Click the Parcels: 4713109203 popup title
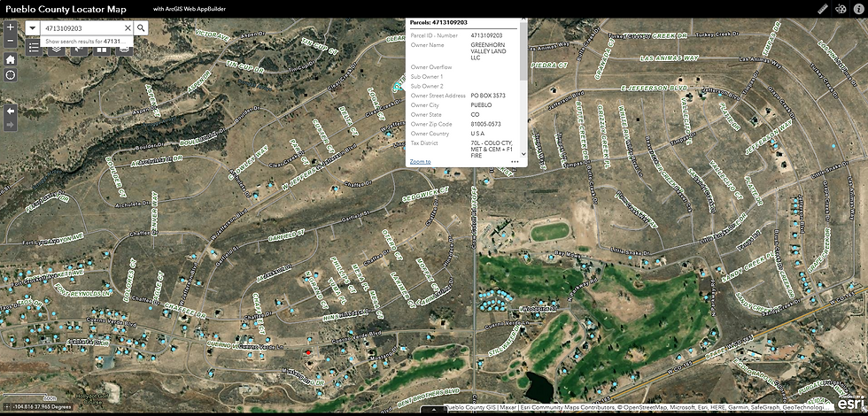This screenshot has width=868, height=416. point(438,23)
